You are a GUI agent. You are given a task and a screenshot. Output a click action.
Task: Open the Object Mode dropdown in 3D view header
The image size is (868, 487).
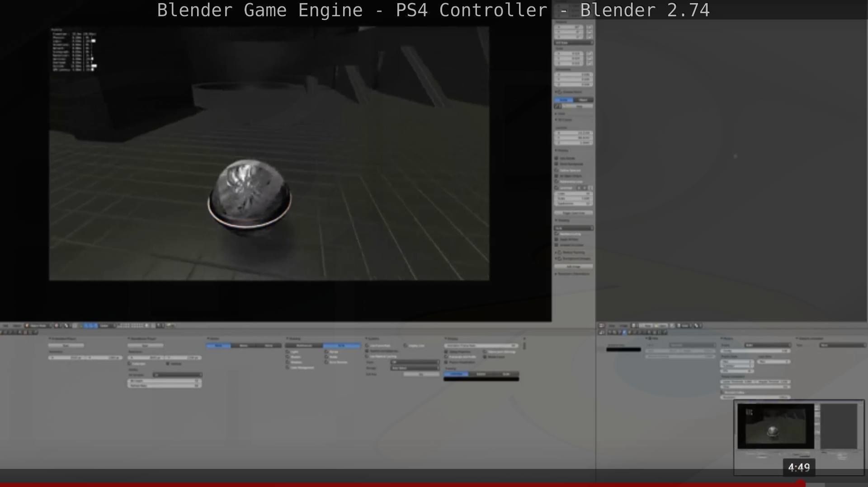pyautogui.click(x=37, y=326)
